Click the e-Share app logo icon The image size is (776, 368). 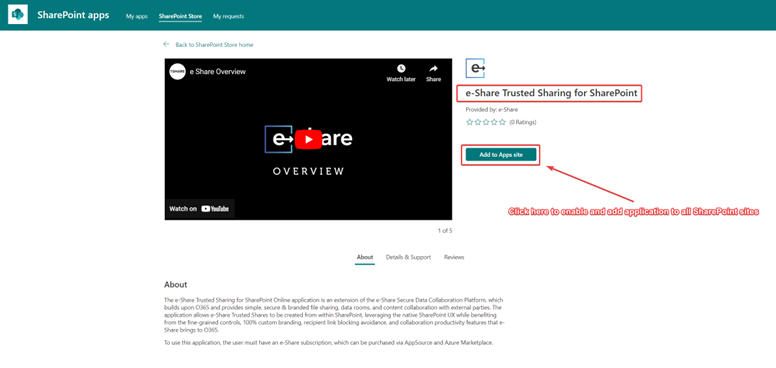pyautogui.click(x=475, y=68)
